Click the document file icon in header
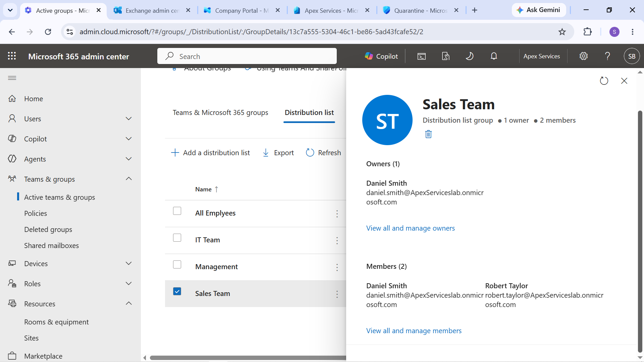The height and width of the screenshot is (362, 644). point(445,56)
